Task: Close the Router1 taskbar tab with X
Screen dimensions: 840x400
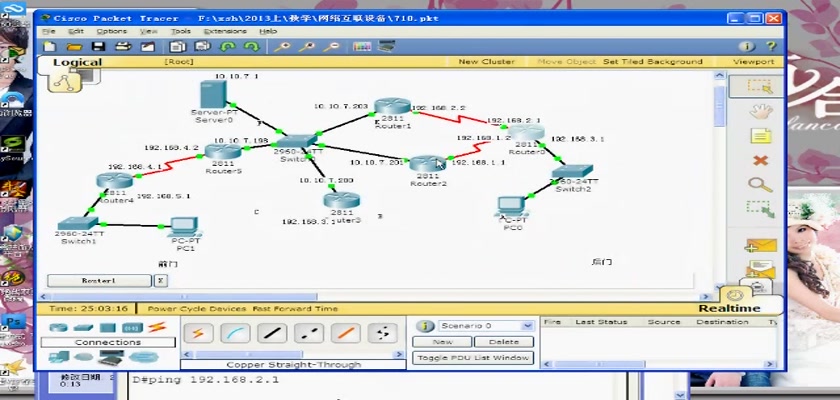Action: (160, 281)
